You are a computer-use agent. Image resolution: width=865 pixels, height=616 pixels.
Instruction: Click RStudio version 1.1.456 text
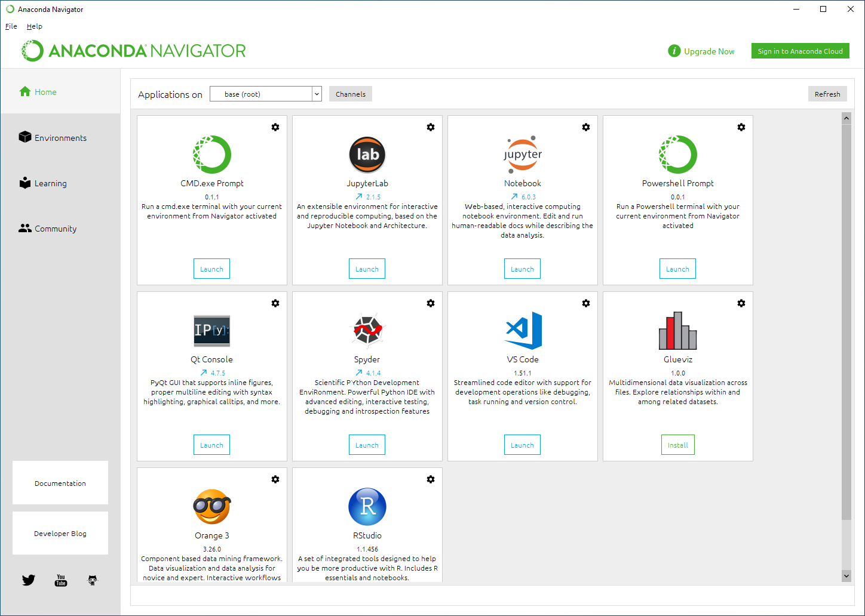(367, 549)
